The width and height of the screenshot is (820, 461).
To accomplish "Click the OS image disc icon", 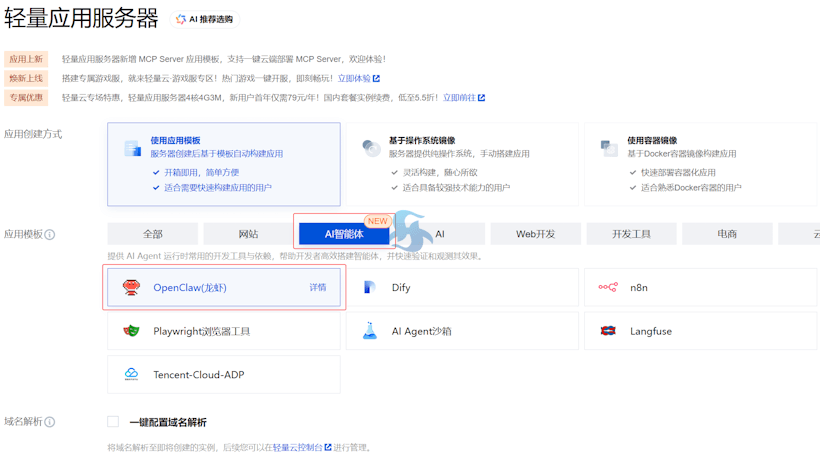I will pyautogui.click(x=371, y=148).
